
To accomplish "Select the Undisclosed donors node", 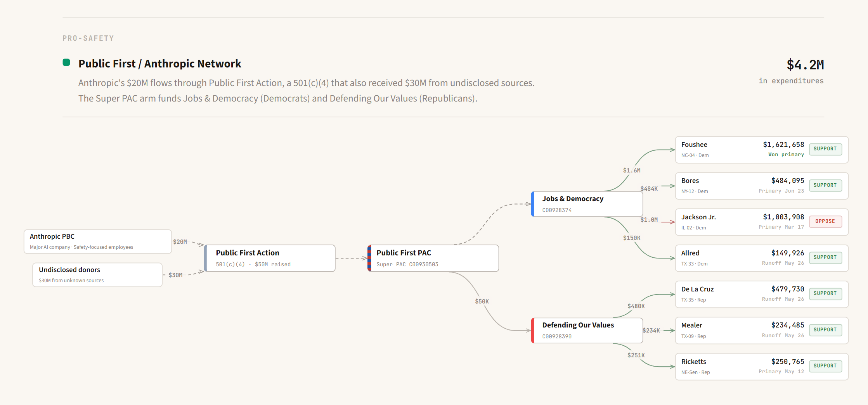I will coord(97,275).
